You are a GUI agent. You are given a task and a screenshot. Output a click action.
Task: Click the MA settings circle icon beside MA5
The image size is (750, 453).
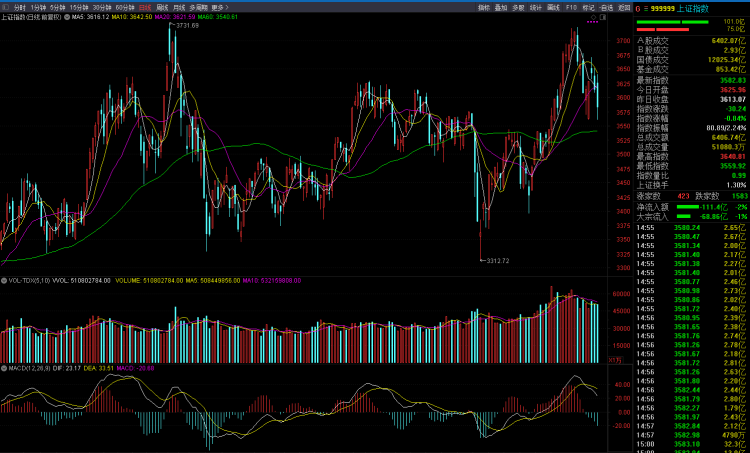(67, 17)
